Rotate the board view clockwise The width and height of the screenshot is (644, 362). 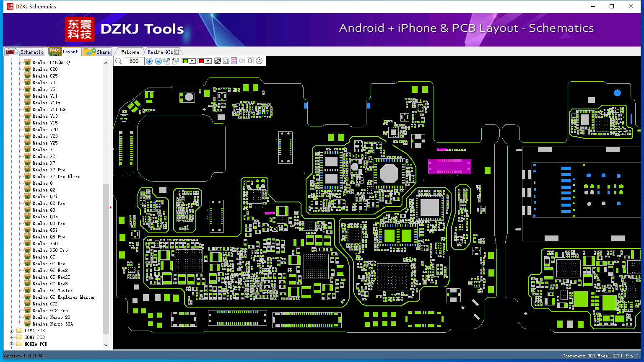(x=167, y=61)
